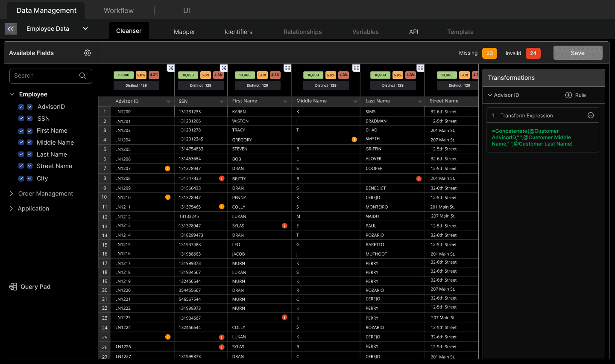This screenshot has width=615, height=364.
Task: Expand the Middle Name column stats
Action: tap(357, 68)
